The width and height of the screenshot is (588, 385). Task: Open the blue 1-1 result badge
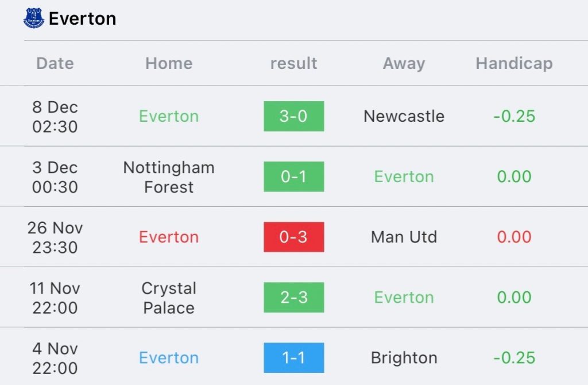293,357
